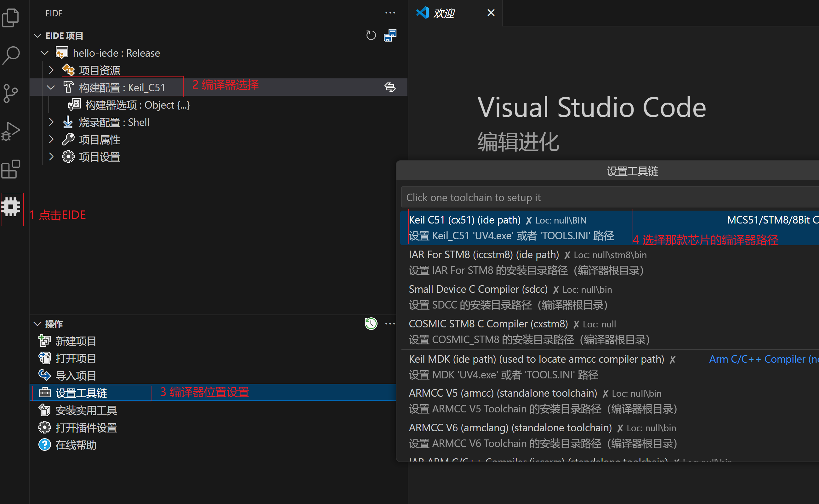This screenshot has height=504, width=819.
Task: Switch to the 欢迎 tab
Action: [x=444, y=13]
